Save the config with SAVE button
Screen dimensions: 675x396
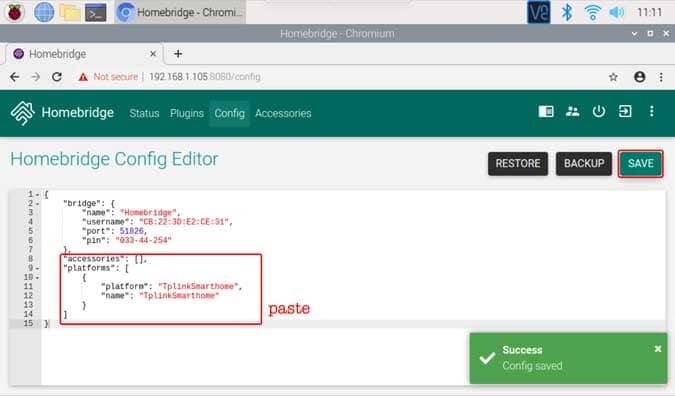[641, 164]
